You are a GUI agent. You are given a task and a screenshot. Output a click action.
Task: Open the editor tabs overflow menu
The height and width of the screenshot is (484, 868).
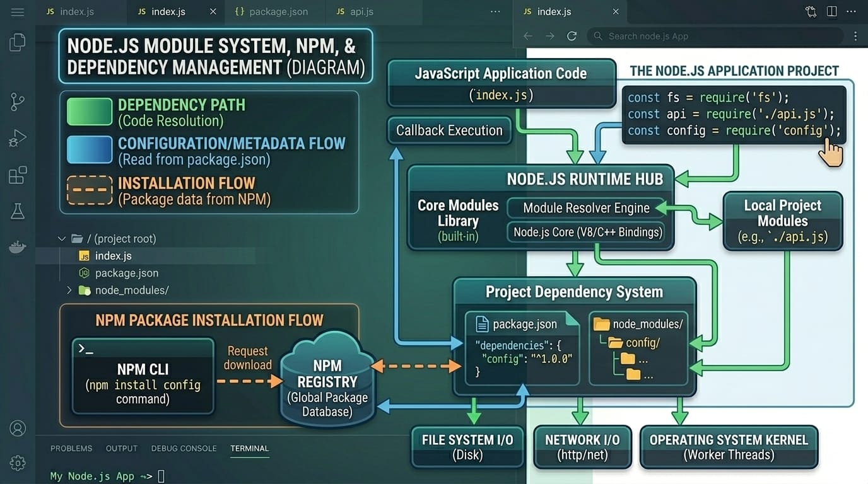point(495,12)
